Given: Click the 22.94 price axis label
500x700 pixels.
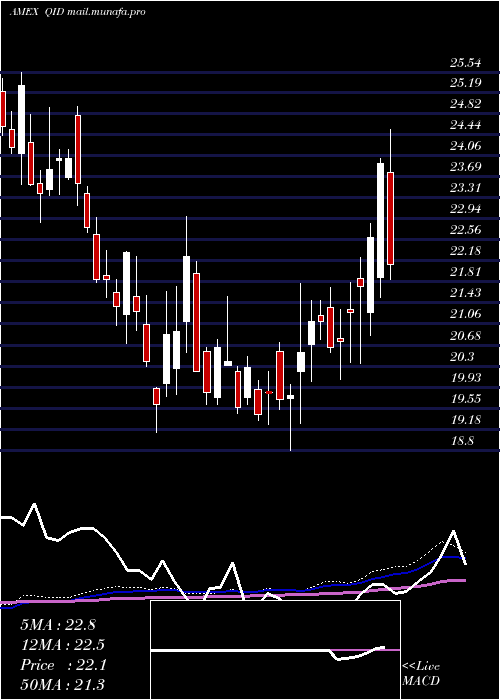Looking at the screenshot, I should tap(465, 209).
